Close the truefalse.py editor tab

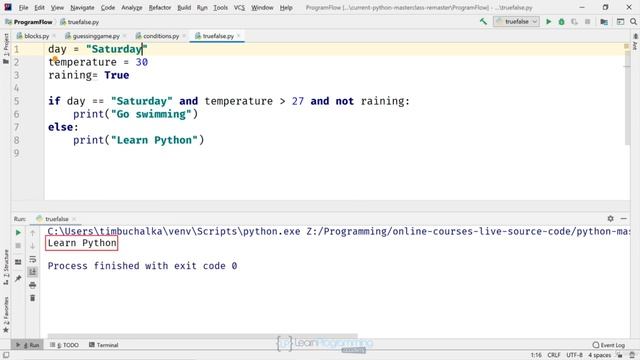point(238,36)
